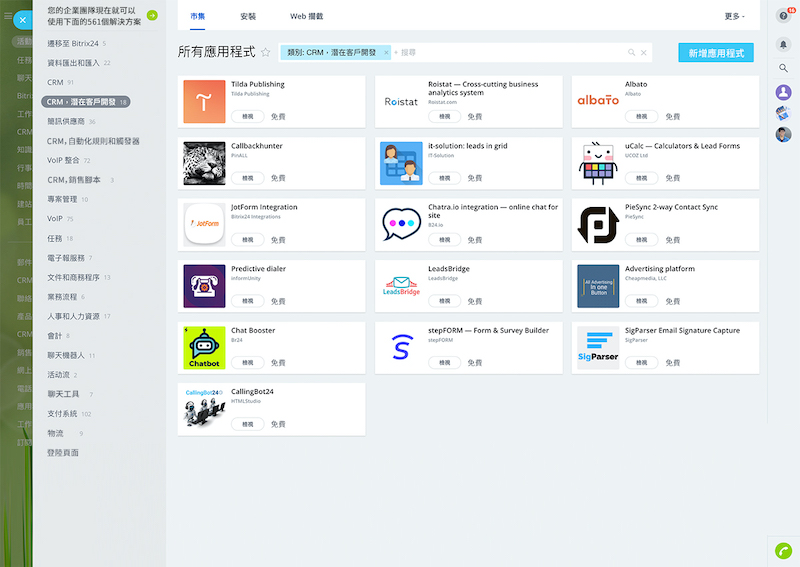Open the SigParser logo

[x=598, y=348]
